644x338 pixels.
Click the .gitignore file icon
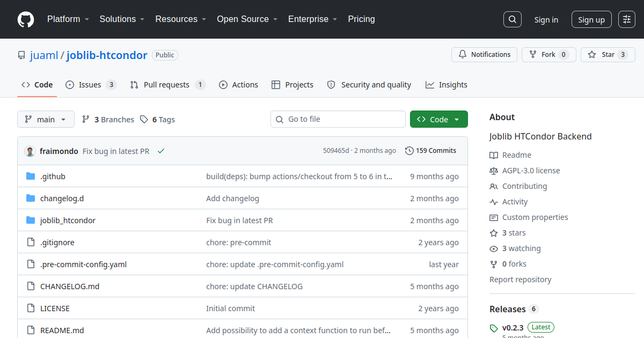coord(31,243)
